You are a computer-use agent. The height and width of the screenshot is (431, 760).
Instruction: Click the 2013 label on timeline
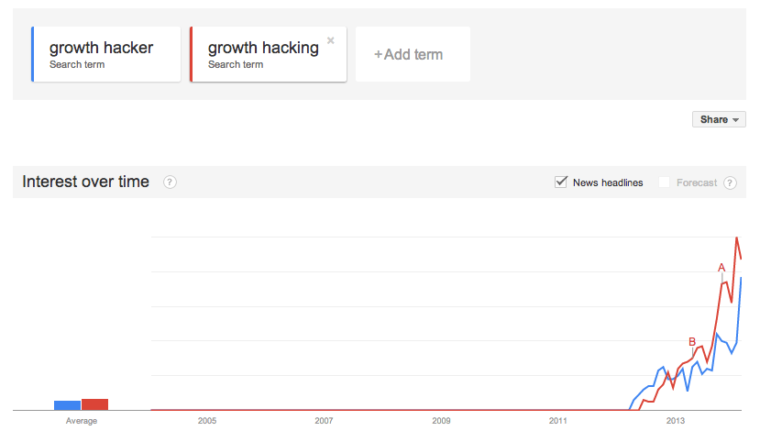(x=675, y=421)
